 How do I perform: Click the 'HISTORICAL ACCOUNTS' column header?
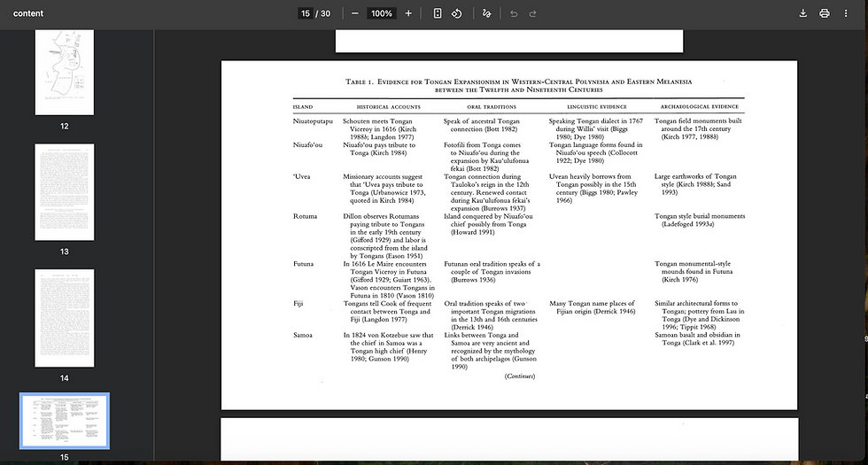[389, 107]
